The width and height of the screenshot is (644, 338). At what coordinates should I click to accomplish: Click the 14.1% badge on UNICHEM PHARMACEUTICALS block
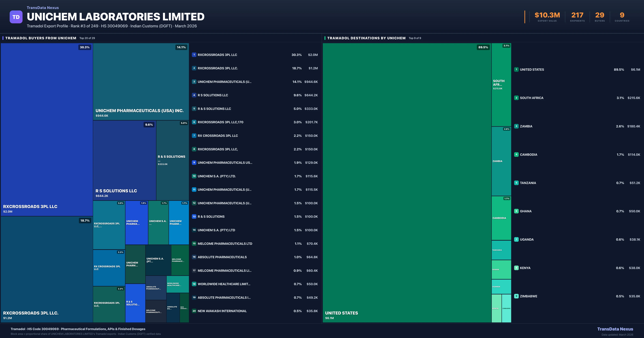tap(182, 47)
